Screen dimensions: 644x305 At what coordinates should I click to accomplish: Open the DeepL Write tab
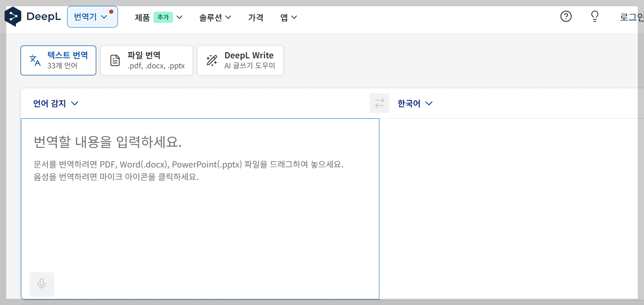(240, 60)
